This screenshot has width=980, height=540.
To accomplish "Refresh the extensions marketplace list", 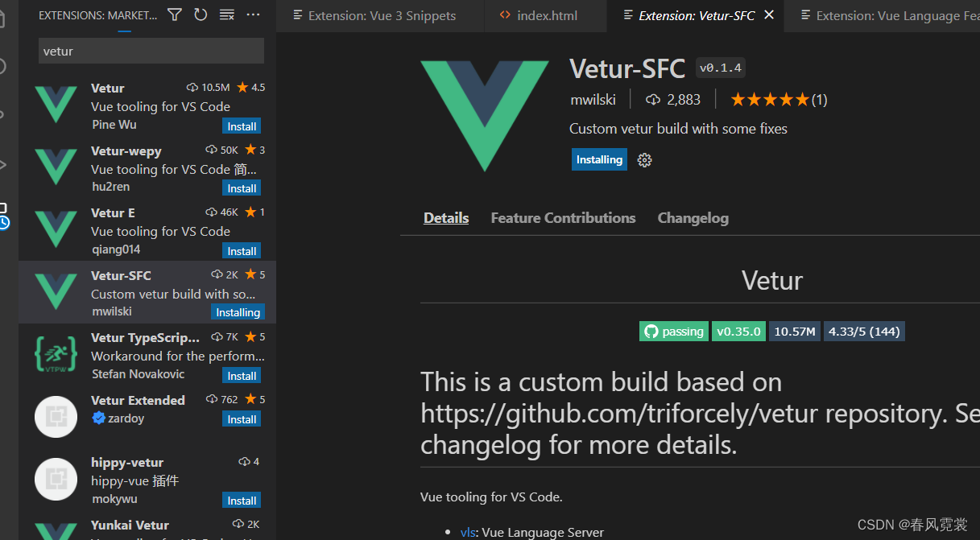I will point(201,14).
